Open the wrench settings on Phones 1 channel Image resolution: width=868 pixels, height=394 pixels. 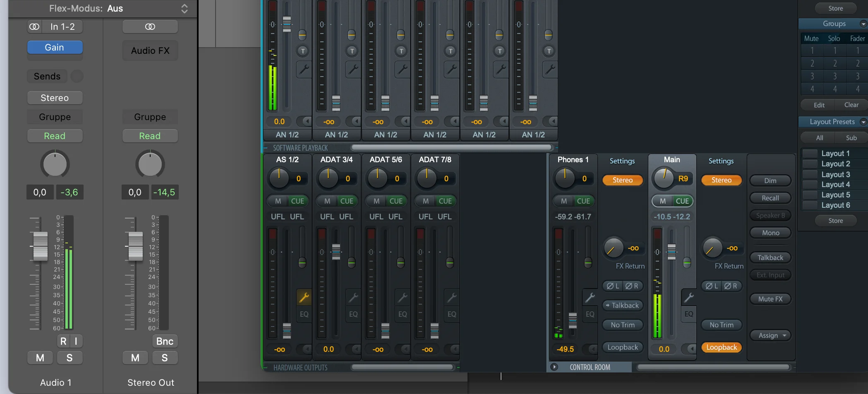(x=590, y=297)
